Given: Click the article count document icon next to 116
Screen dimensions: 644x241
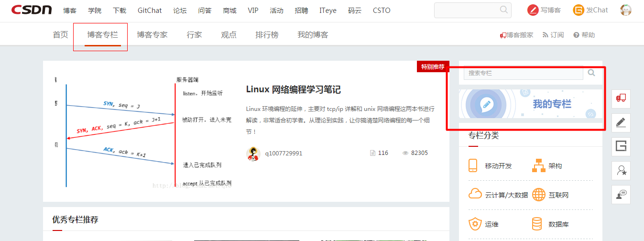Looking at the screenshot, I should pos(372,153).
